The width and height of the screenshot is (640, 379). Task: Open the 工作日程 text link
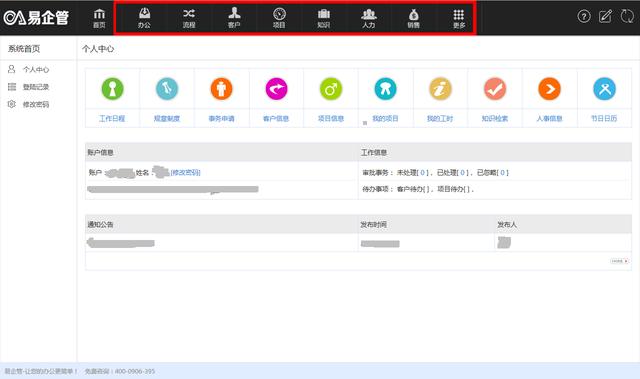coord(112,118)
